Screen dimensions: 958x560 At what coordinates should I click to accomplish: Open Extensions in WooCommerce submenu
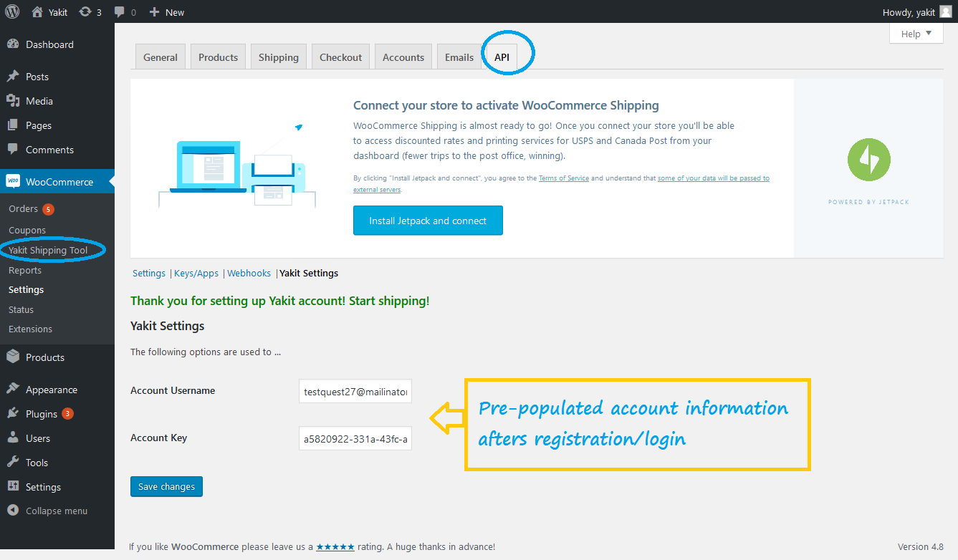[30, 329]
